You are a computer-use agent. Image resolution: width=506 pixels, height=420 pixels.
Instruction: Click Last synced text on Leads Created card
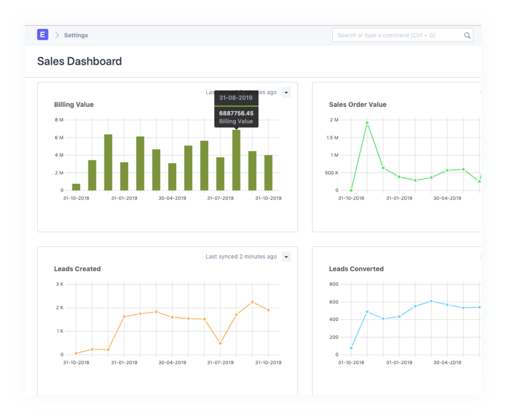241,256
